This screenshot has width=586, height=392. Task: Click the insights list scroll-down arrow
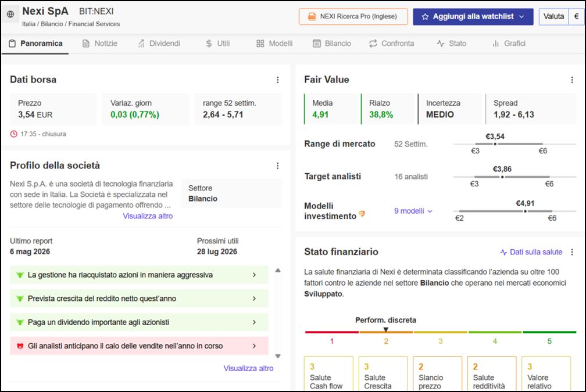(278, 356)
